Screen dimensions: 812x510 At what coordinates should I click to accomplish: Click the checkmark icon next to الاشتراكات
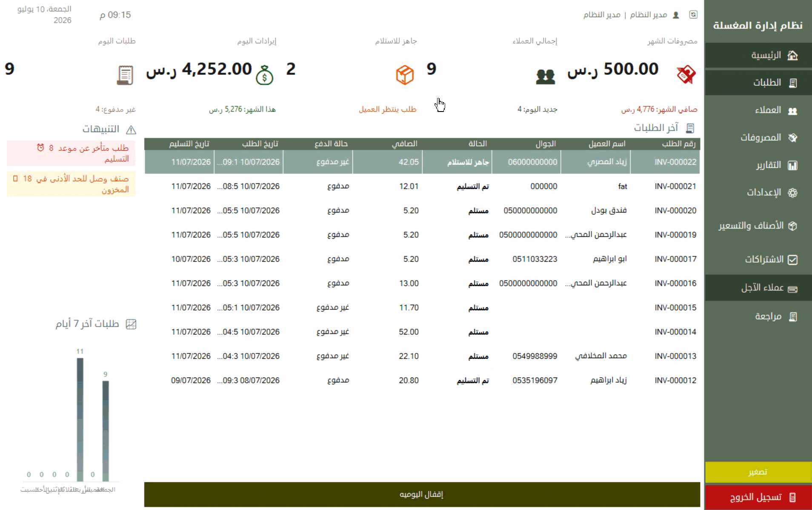792,260
